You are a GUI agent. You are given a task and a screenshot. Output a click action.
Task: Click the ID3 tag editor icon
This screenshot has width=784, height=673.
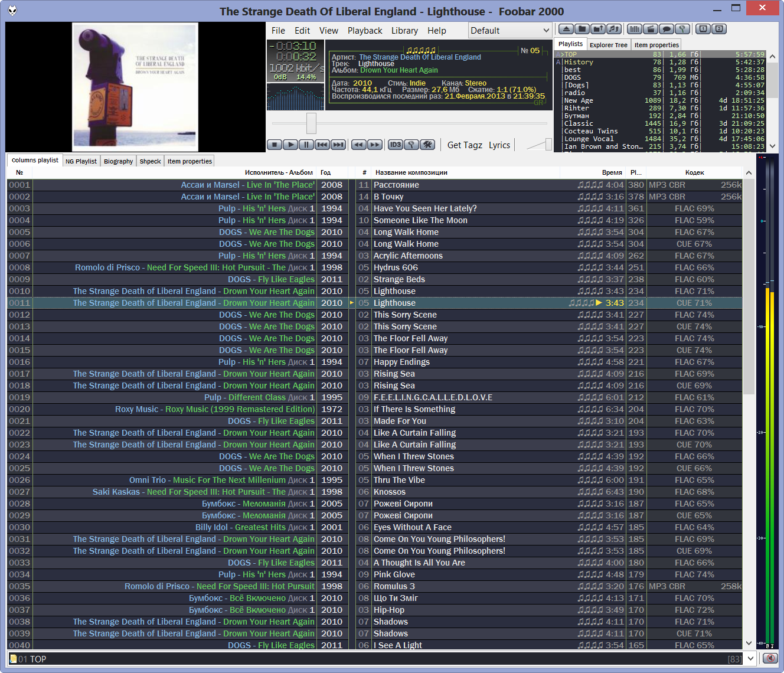[x=395, y=145]
